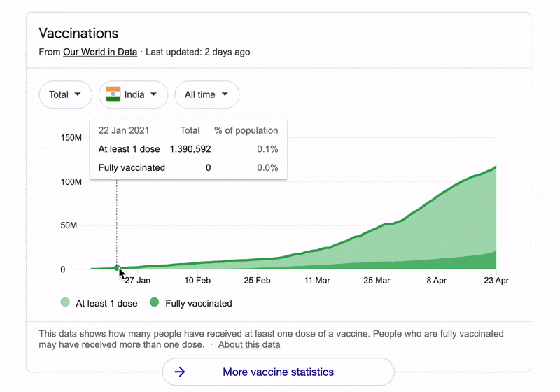Click the arrow icon beside More vaccine statistics
This screenshot has height=392, width=560.
pos(180,372)
